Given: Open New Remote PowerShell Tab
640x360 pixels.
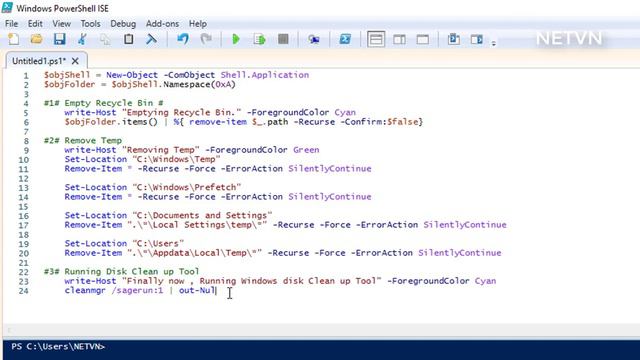Looking at the screenshot, I should [314, 39].
